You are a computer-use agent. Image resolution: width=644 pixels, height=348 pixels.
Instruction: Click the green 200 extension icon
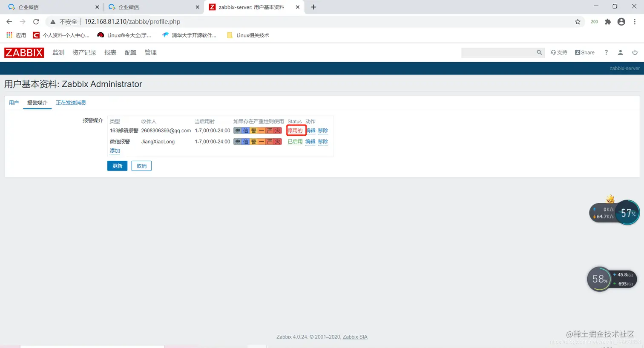pyautogui.click(x=594, y=22)
